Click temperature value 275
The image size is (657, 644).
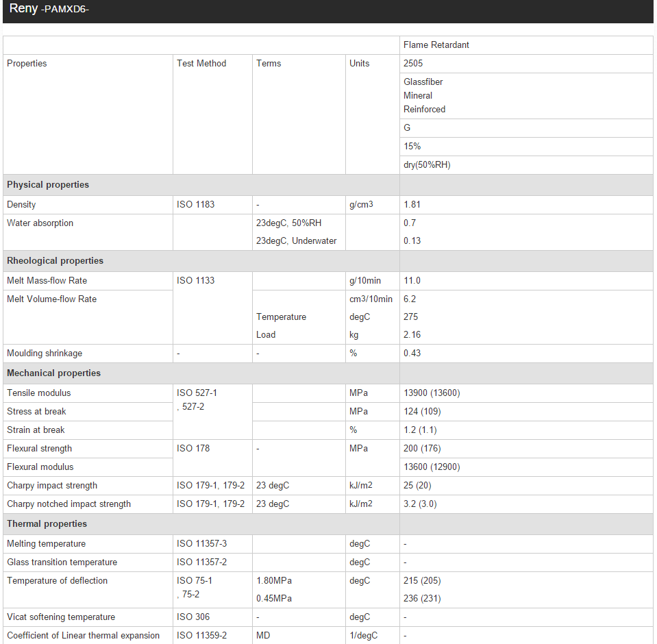tap(410, 317)
